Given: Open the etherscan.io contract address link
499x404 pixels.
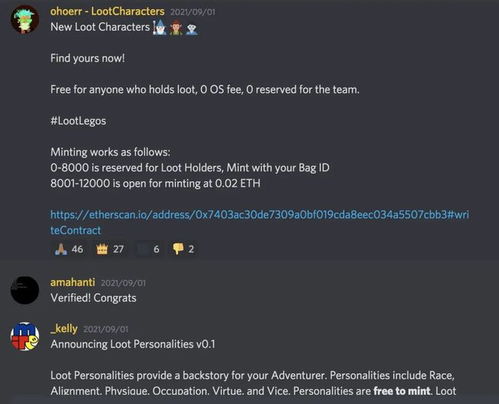Looking at the screenshot, I should [260, 215].
